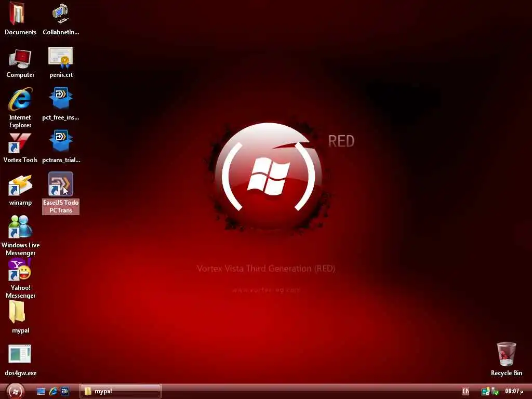Open the EN language indicator
The image size is (532, 399).
[466, 392]
